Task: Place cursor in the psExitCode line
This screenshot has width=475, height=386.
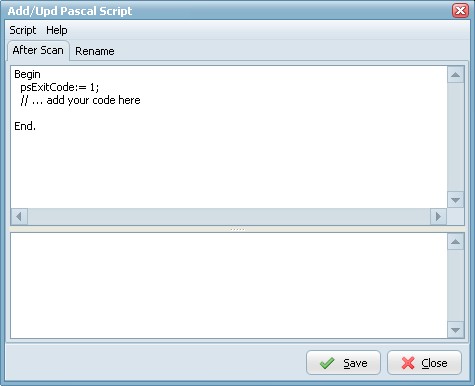Action: coord(60,87)
